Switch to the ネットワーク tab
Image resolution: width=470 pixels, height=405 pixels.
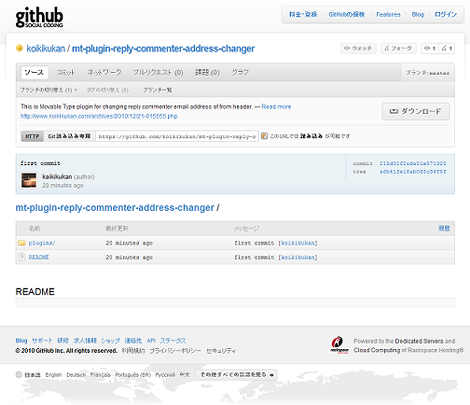pos(105,72)
